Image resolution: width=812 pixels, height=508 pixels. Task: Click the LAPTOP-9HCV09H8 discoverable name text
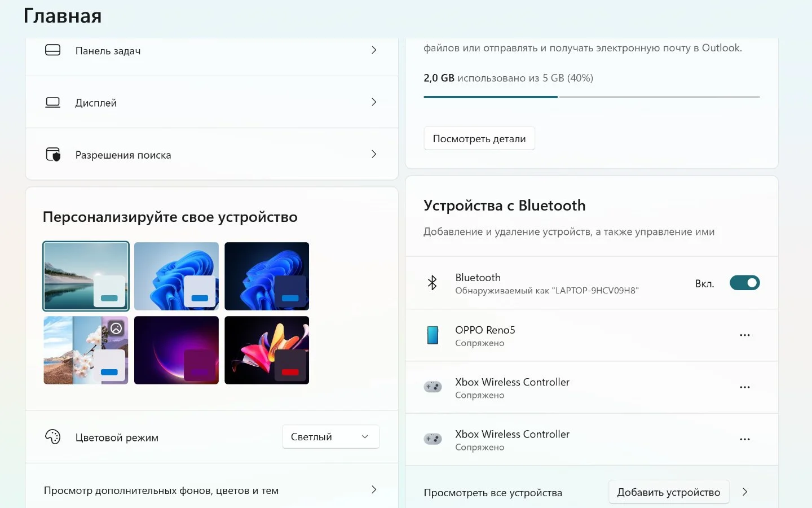click(x=595, y=291)
